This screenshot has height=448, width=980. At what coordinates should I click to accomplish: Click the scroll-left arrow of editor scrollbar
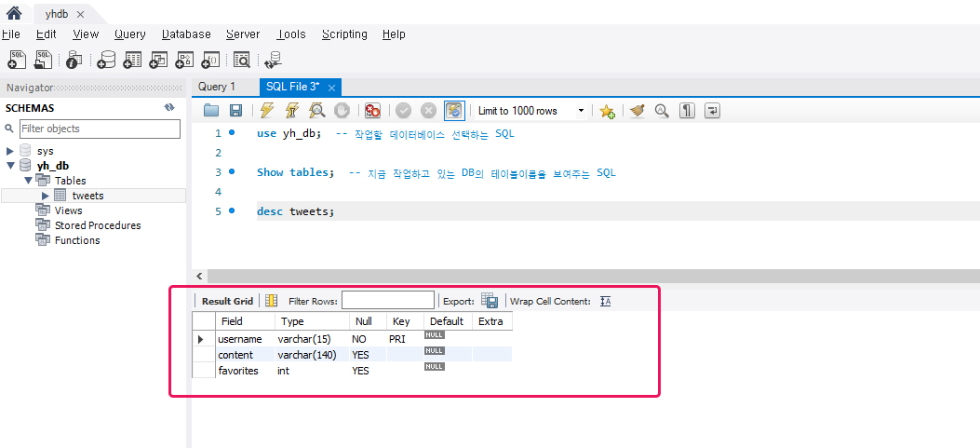pyautogui.click(x=199, y=276)
